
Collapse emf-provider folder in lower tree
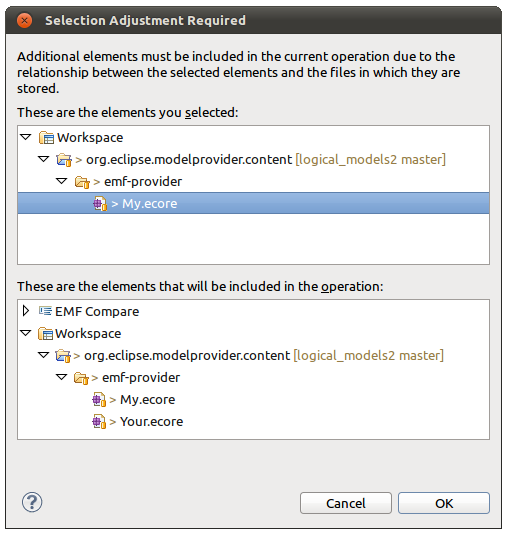click(x=61, y=377)
